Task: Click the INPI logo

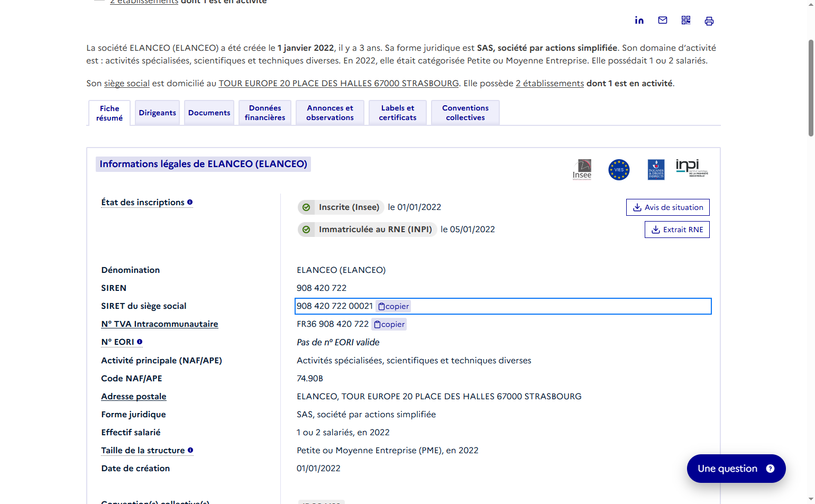Action: (692, 168)
